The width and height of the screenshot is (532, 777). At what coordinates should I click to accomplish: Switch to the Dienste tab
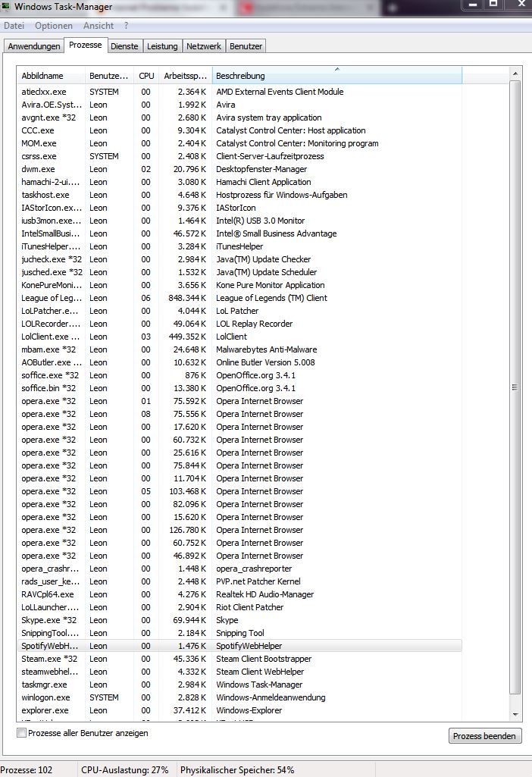coord(124,46)
